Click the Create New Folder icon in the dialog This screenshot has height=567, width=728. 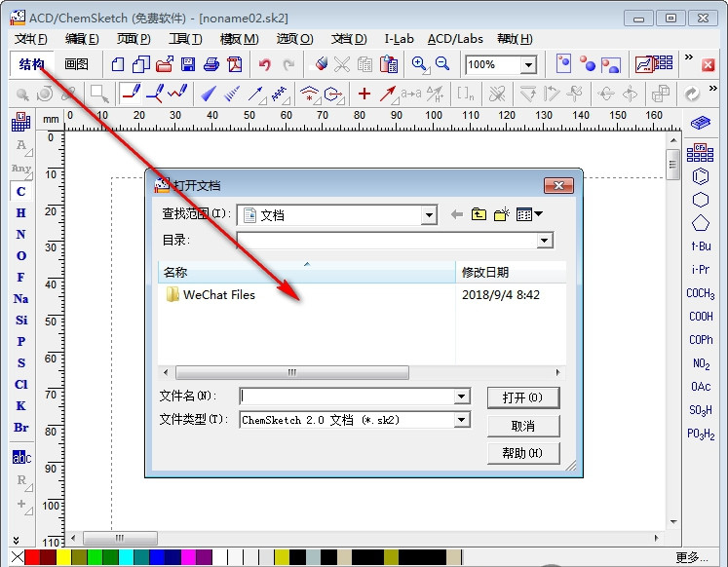point(502,214)
